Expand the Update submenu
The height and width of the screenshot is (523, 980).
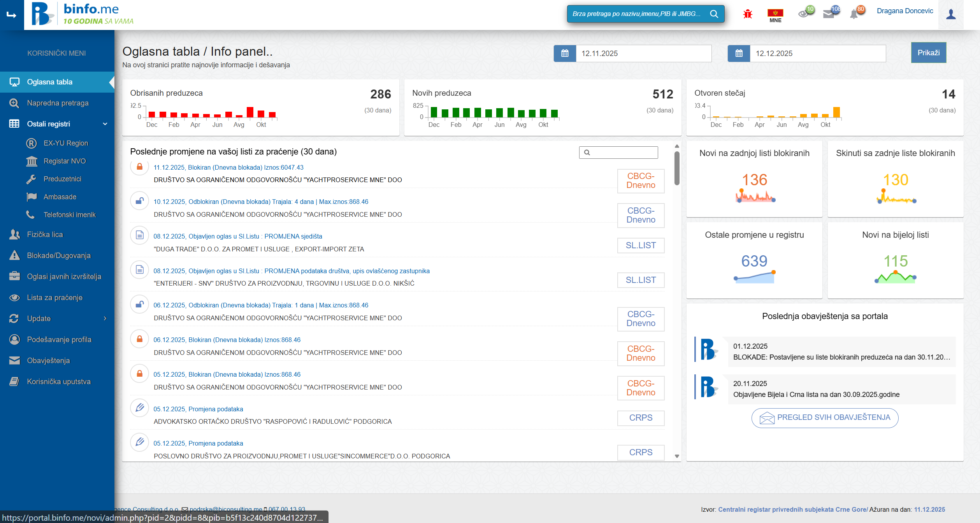click(x=104, y=318)
